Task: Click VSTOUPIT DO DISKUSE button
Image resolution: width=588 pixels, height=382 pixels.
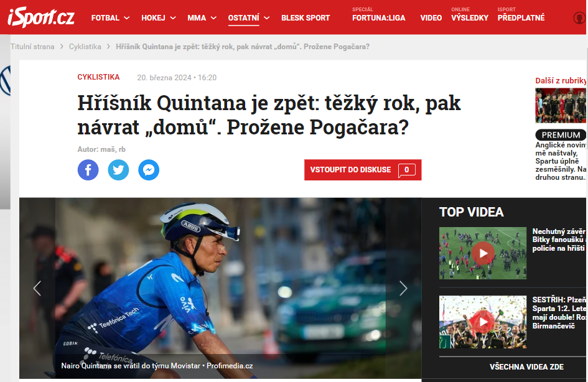Action: pos(363,170)
